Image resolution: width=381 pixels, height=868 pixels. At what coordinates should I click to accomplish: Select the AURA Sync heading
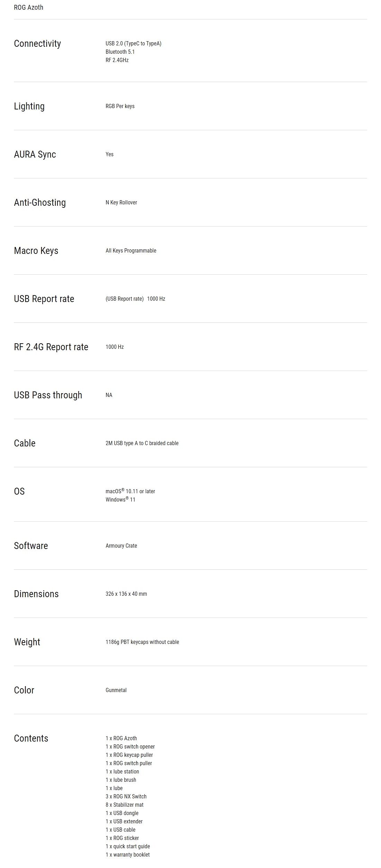(x=35, y=154)
